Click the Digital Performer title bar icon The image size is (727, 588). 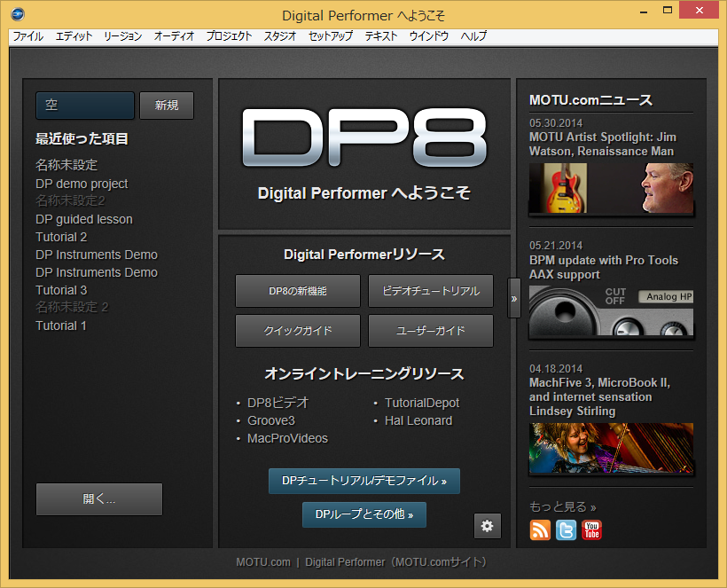18,14
